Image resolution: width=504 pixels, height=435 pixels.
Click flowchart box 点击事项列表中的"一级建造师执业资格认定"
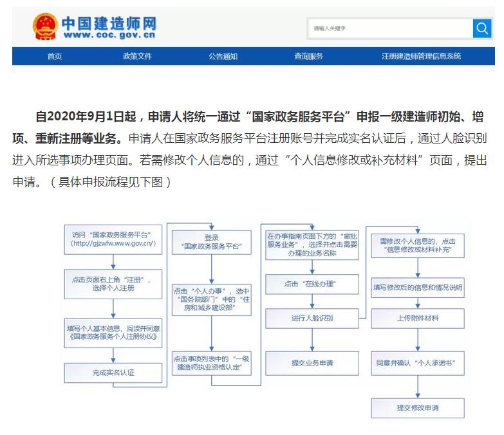click(212, 363)
